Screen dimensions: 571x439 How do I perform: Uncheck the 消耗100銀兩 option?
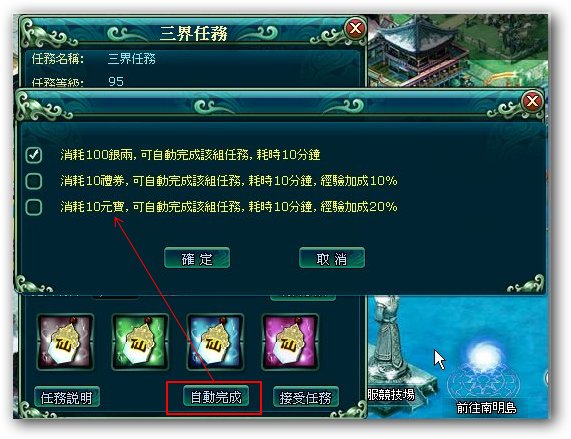pyautogui.click(x=34, y=155)
